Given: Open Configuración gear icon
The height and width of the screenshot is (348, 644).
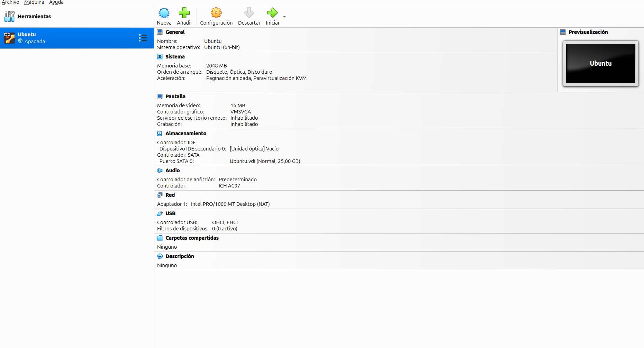Looking at the screenshot, I should 216,13.
